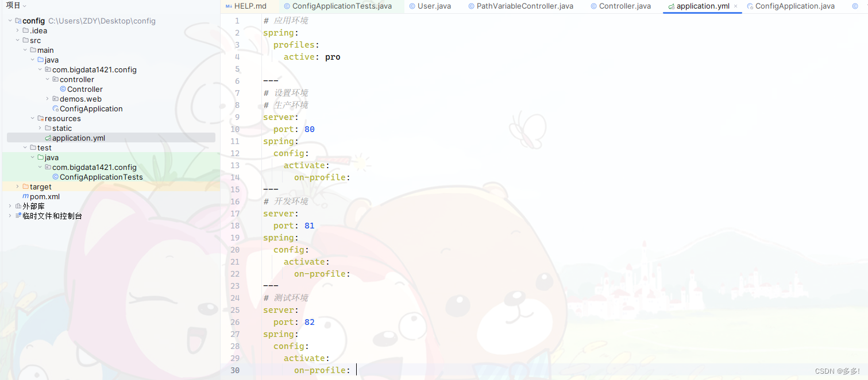The height and width of the screenshot is (380, 868).
Task: Click the Maven icon beside pom.xml
Action: (25, 196)
